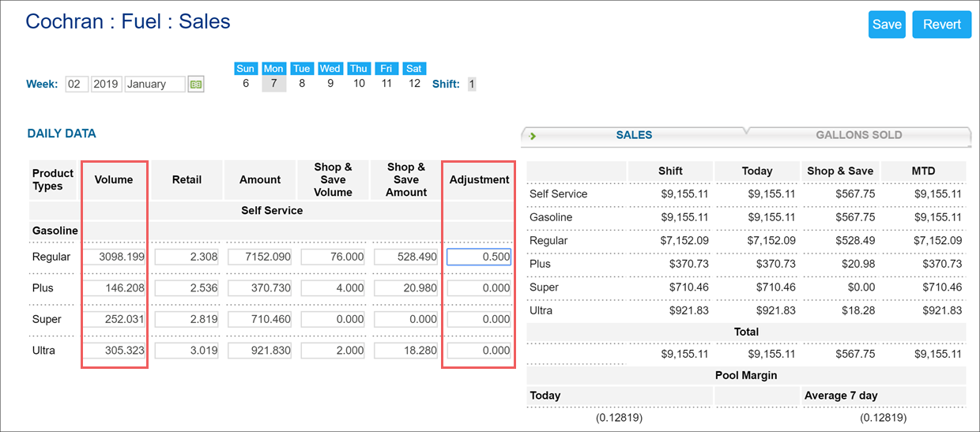Screen dimensions: 980x432
Task: Click Regular retail price 2.308
Action: tap(187, 257)
